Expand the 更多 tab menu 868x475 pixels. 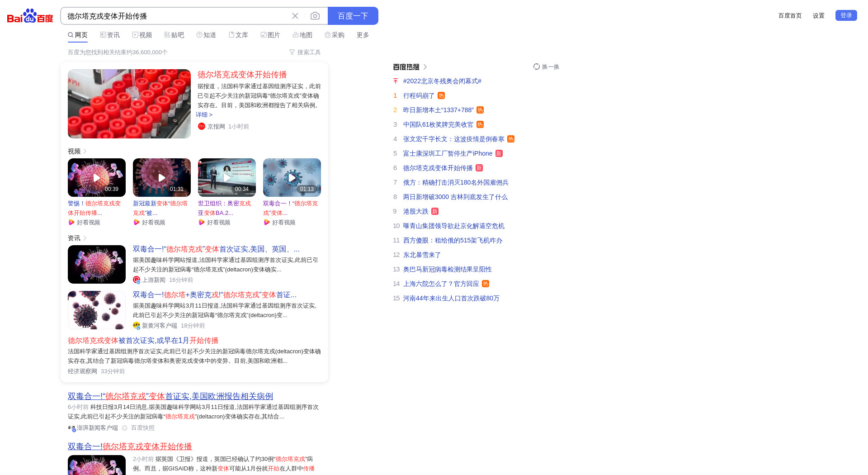(x=363, y=35)
